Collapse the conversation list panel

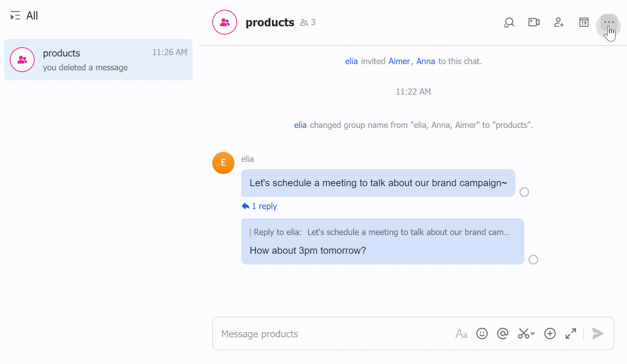coord(15,16)
